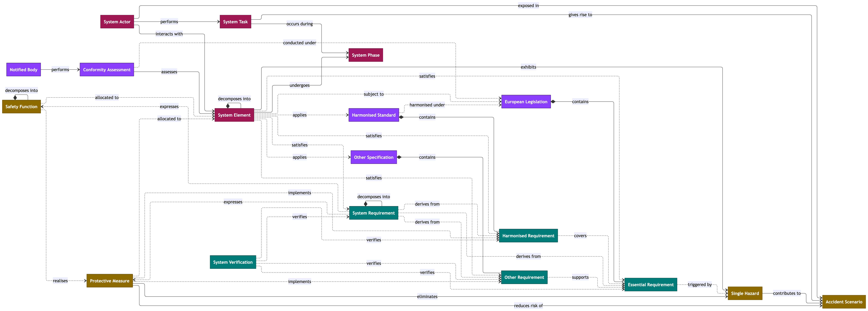The height and width of the screenshot is (311, 868).
Task: Select the 'contributes to' edge label
Action: [787, 293]
